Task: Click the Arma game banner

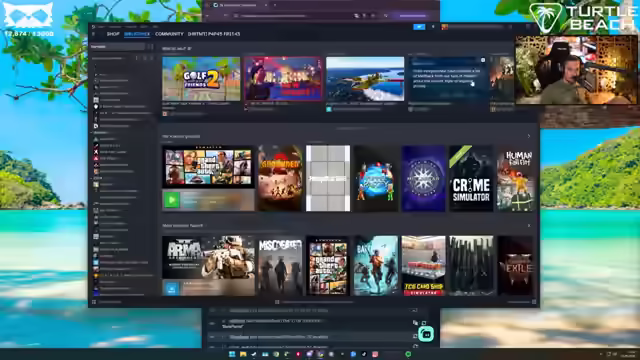Action: coord(208,257)
